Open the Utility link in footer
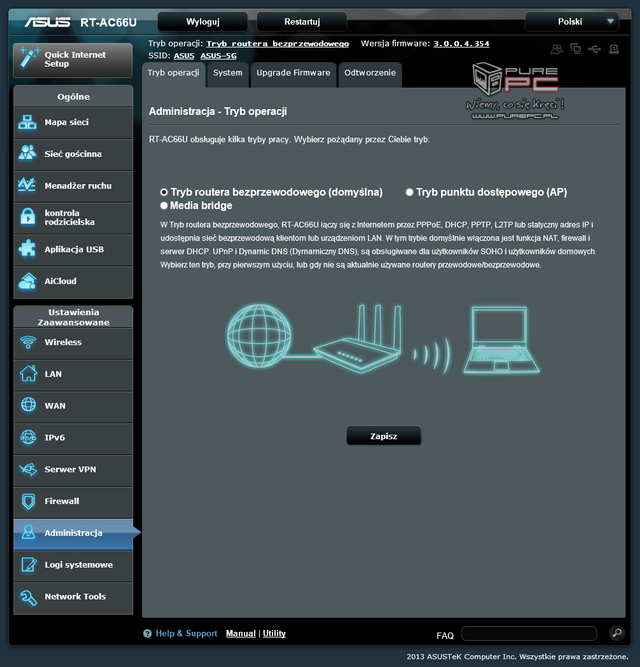Screen dimensions: 640x667 click(274, 633)
